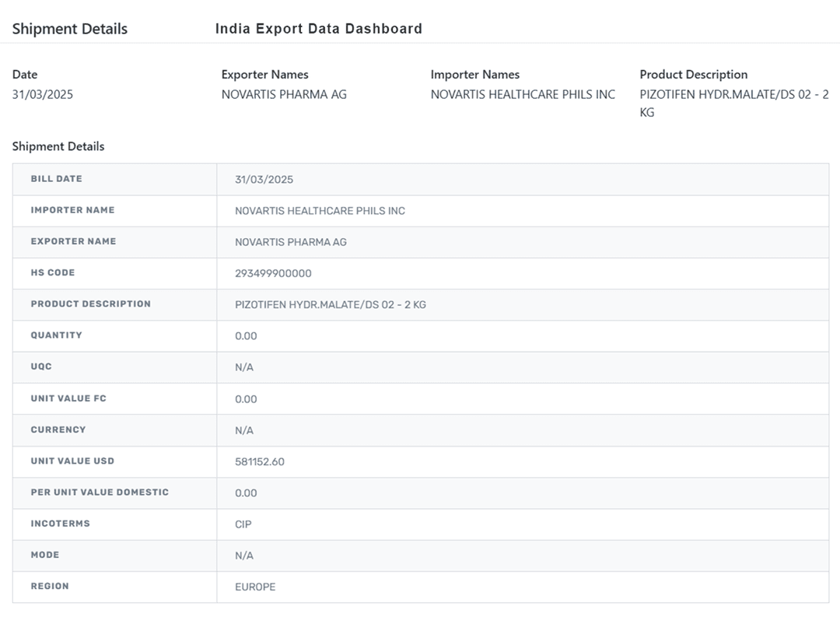The height and width of the screenshot is (624, 840).
Task: Click the Incoterms value CIP
Action: [x=243, y=524]
